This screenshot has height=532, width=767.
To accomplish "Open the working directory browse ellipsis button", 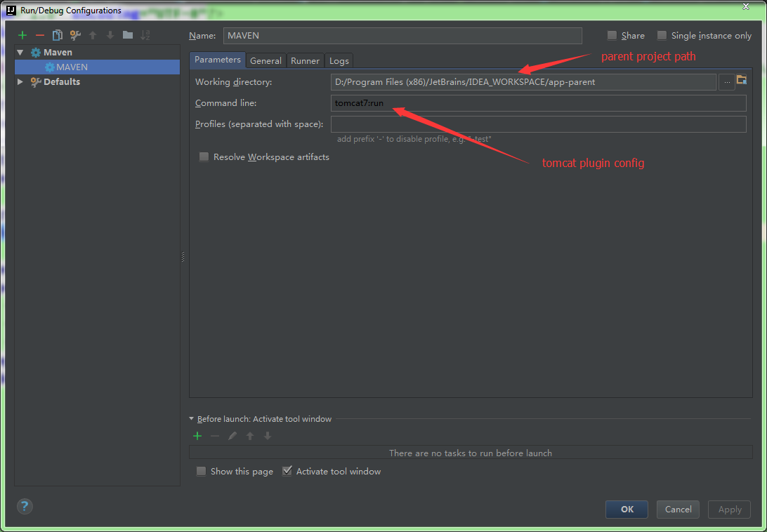I will coord(727,82).
